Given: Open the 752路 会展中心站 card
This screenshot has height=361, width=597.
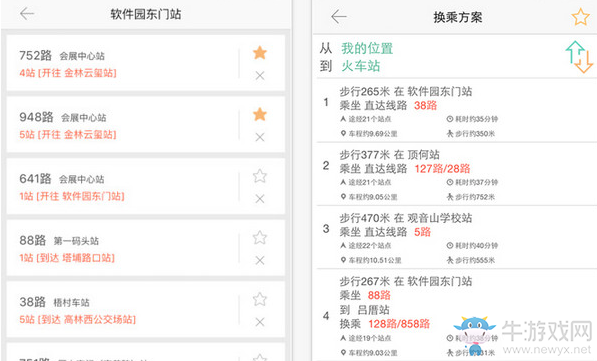Looking at the screenshot, I should (145, 63).
